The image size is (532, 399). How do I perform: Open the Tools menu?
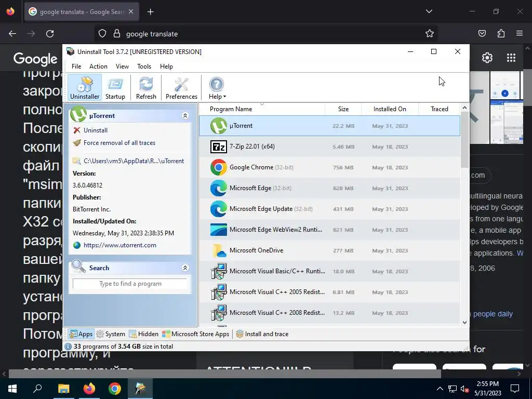(x=144, y=66)
